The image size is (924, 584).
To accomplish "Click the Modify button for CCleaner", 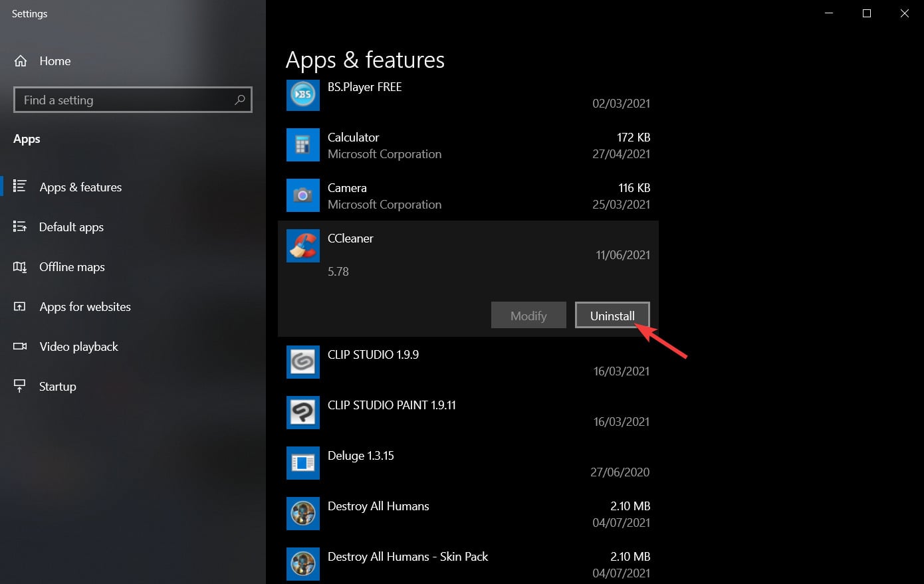I will [x=528, y=316].
